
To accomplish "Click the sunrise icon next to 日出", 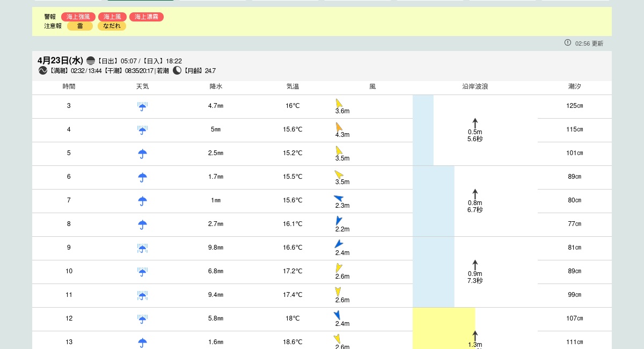I will [x=91, y=61].
